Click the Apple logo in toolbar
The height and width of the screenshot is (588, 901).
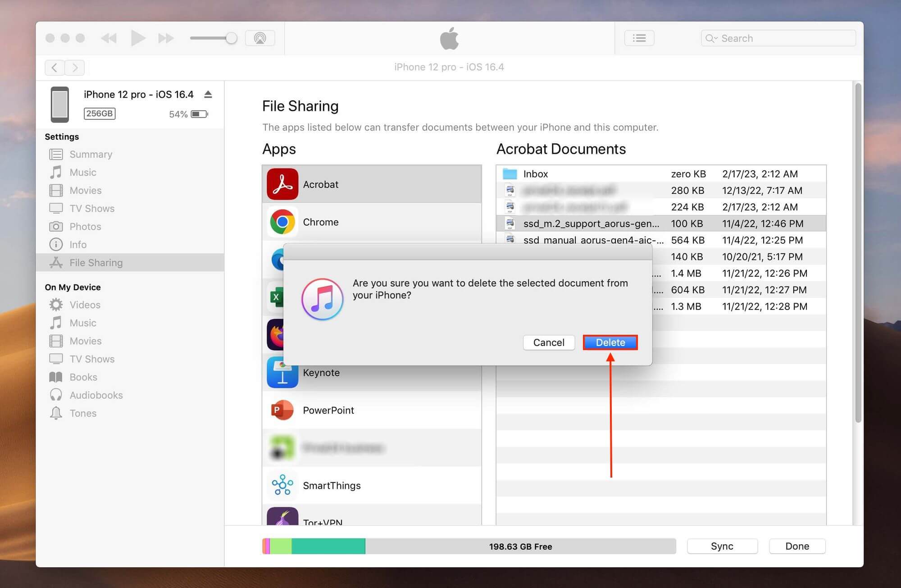coord(449,38)
